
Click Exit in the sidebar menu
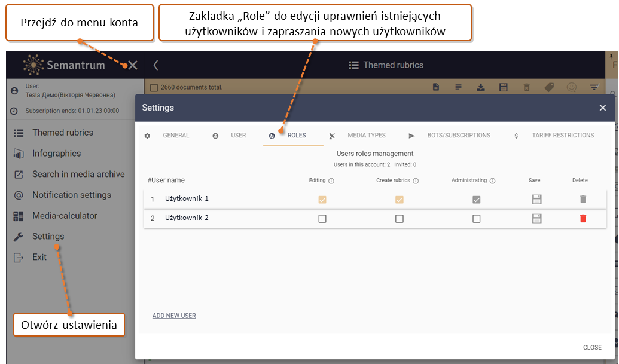tap(39, 257)
